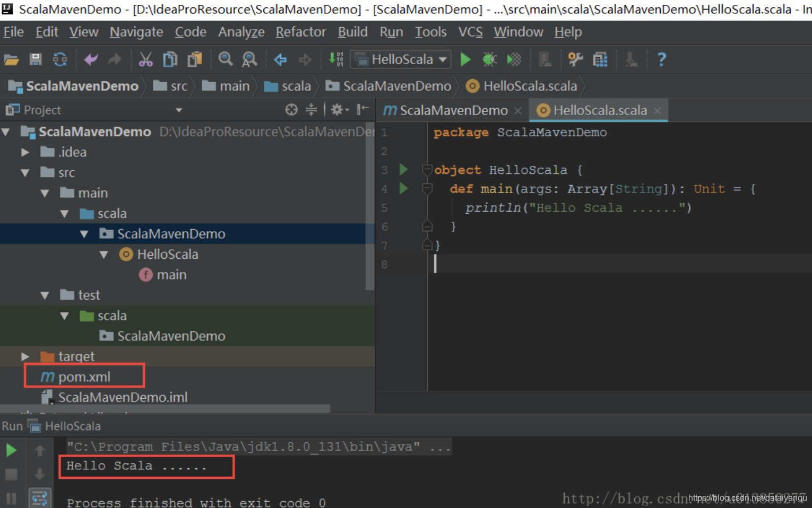This screenshot has height=508, width=812.
Task: Click the Back navigation arrow
Action: [281, 59]
